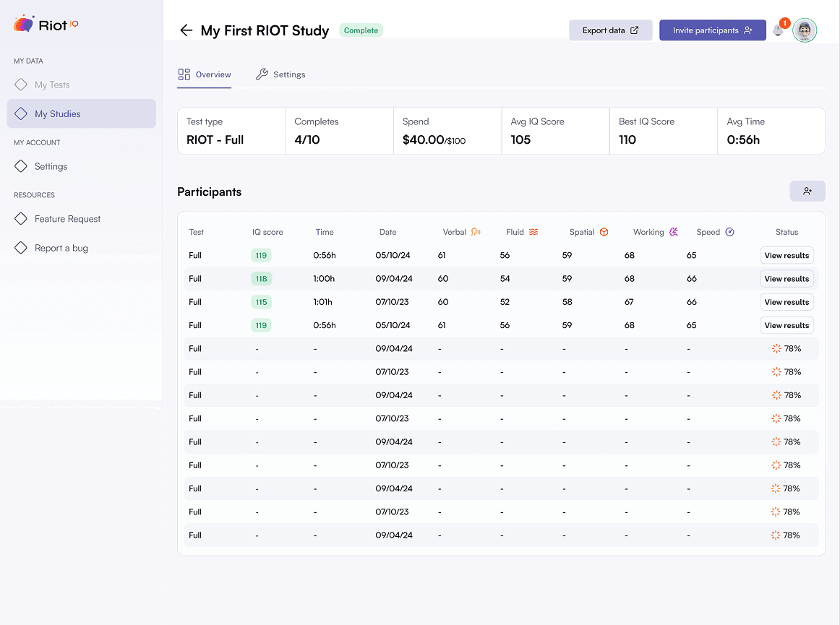
Task: Click the Working memory column icon
Action: [x=674, y=232]
